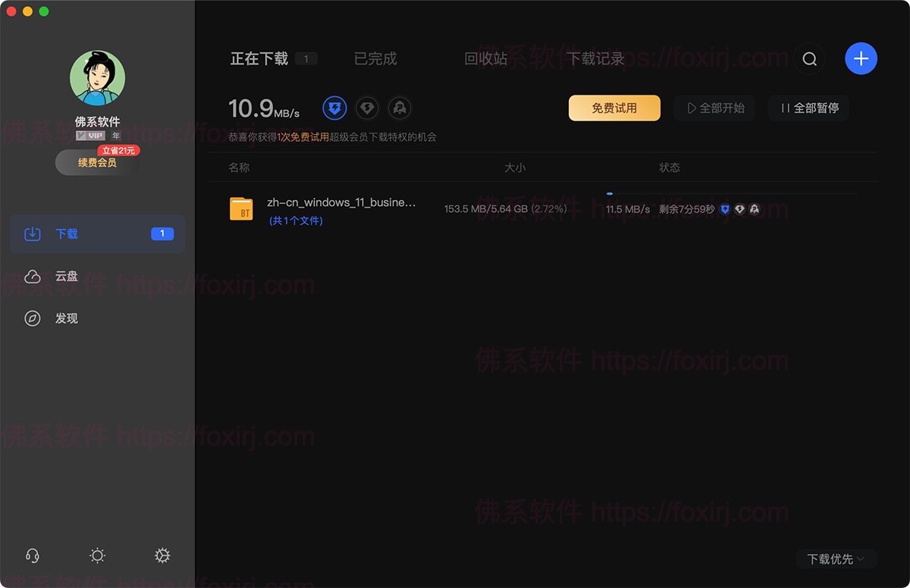The width and height of the screenshot is (910, 588).
Task: Click the download progress bar of the Windows 11 task
Action: click(x=608, y=194)
